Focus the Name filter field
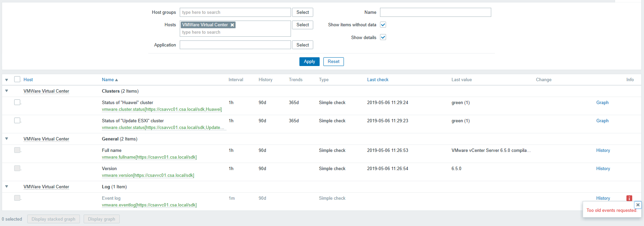Viewport: 644px width, 226px height. click(x=435, y=12)
